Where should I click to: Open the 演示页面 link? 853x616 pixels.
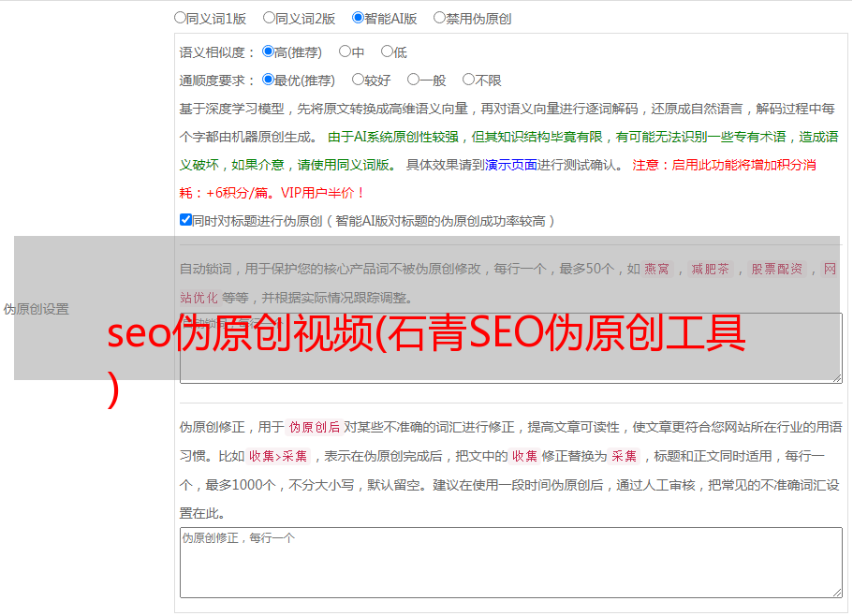coord(510,165)
